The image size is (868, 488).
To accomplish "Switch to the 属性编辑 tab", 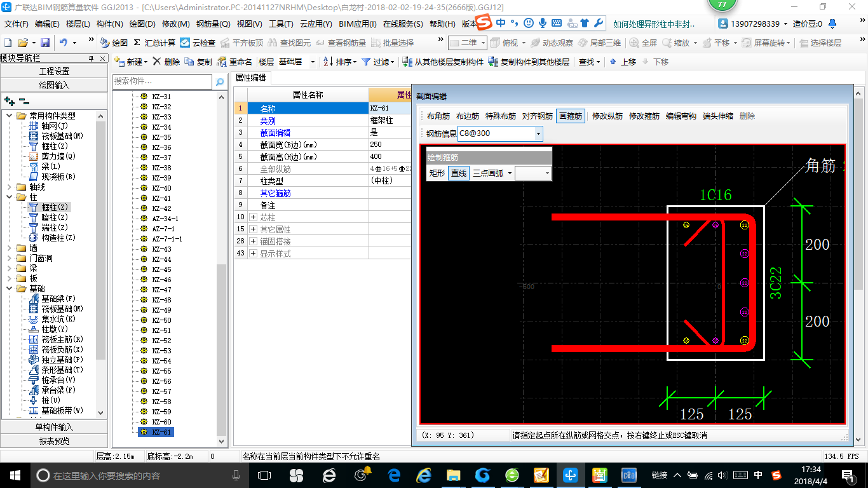I will pyautogui.click(x=250, y=78).
